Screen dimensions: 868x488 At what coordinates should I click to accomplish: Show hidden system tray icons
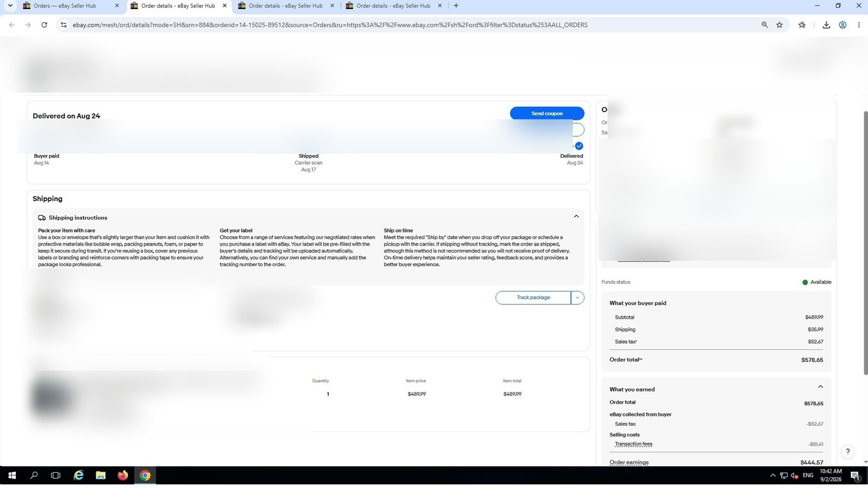773,476
